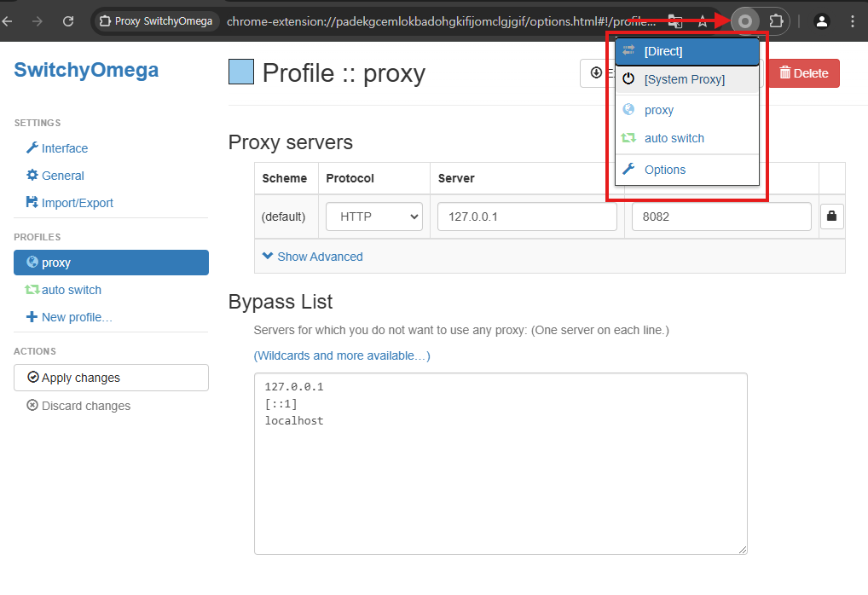Viewport: 868px width, 595px height.
Task: Select the proxy profile in sidebar
Action: (111, 263)
